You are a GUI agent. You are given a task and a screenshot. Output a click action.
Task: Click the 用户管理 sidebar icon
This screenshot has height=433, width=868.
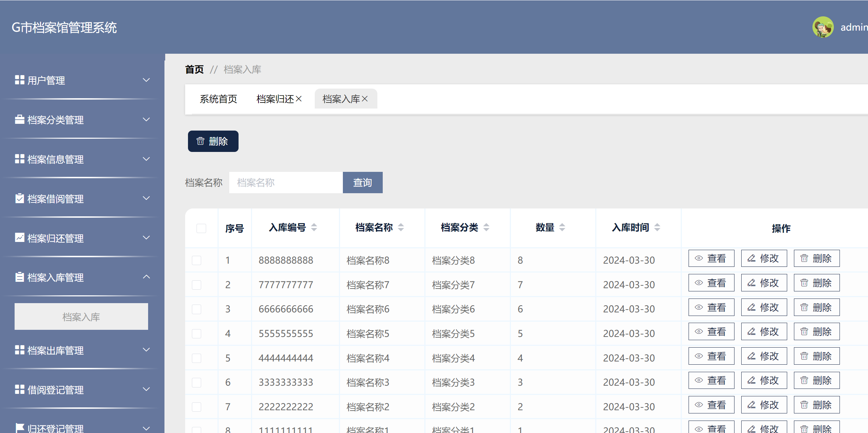tap(19, 80)
